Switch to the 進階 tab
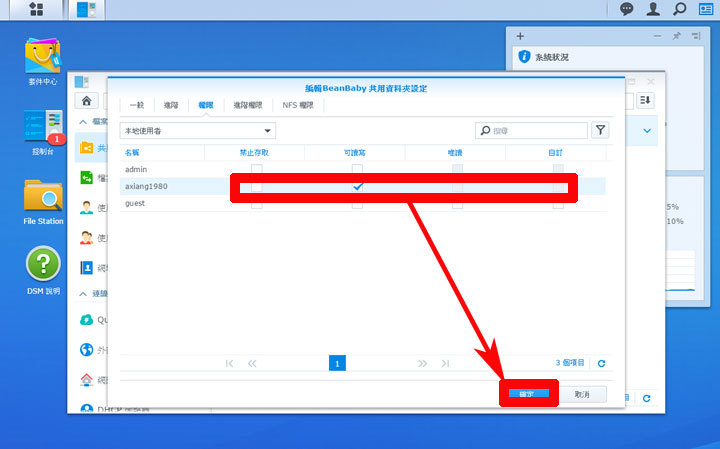 pyautogui.click(x=171, y=105)
